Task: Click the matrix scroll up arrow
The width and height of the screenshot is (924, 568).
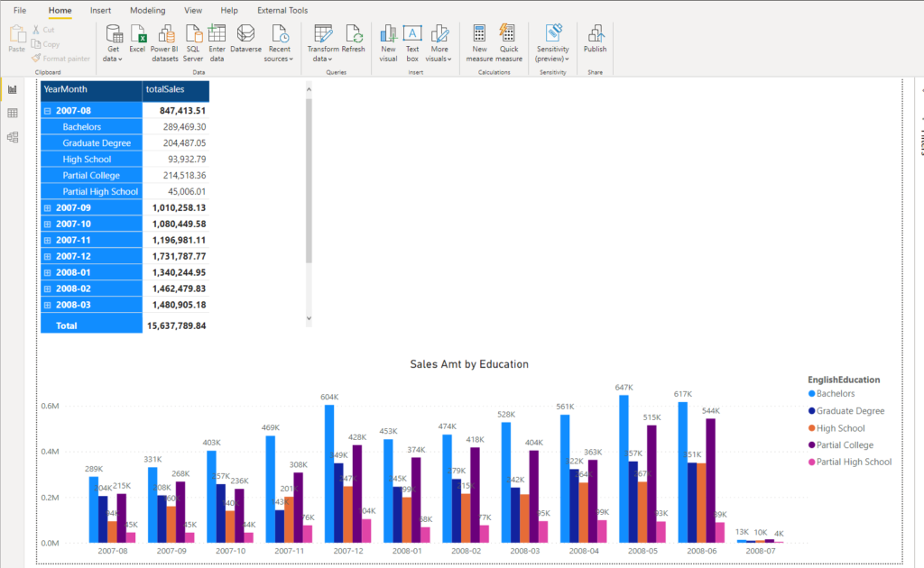Action: tap(309, 89)
